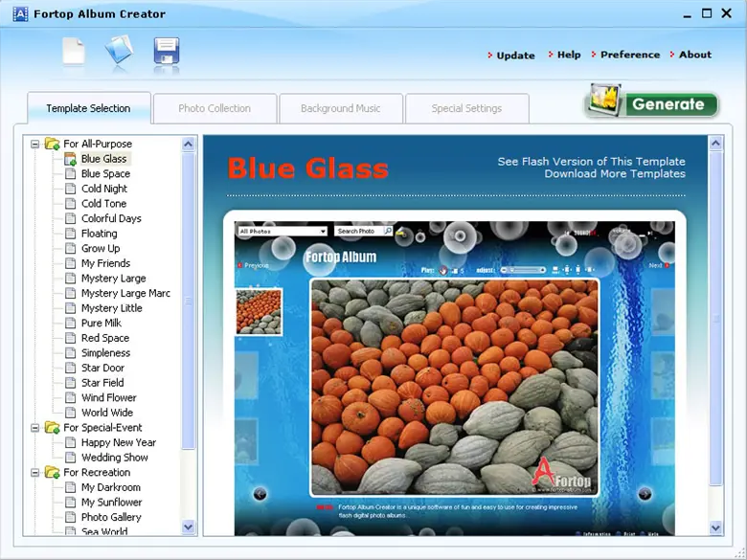Select the Red Space template
747x560 pixels.
point(105,338)
